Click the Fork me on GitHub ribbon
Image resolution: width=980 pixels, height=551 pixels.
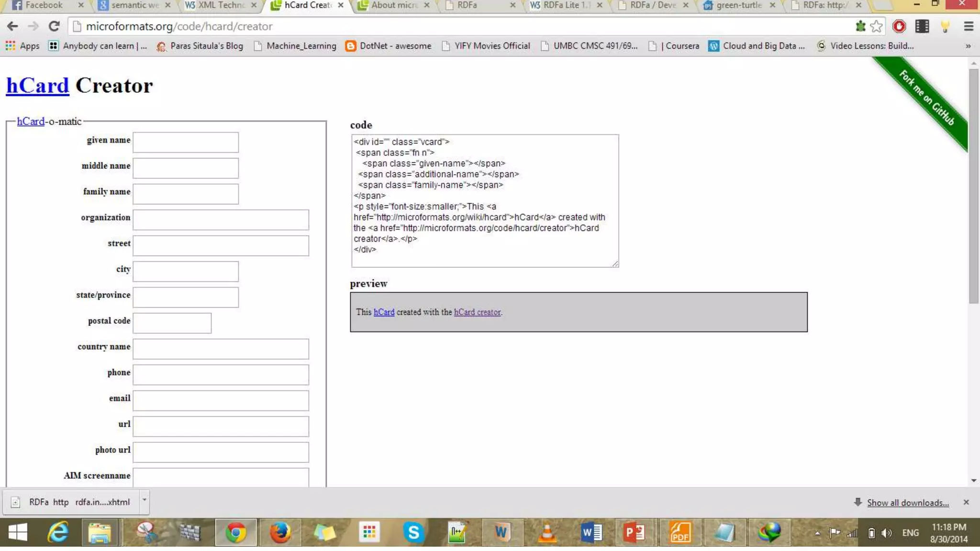[x=927, y=98]
